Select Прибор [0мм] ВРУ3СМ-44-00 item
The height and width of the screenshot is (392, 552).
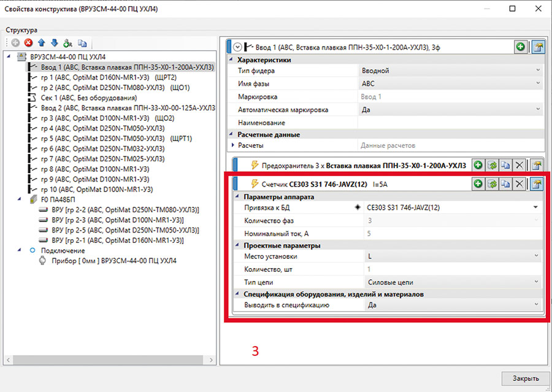click(114, 261)
